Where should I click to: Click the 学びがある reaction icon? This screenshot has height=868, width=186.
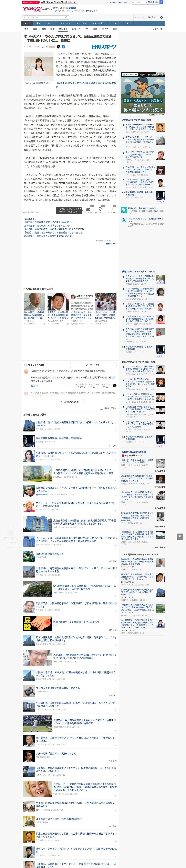pos(89,209)
